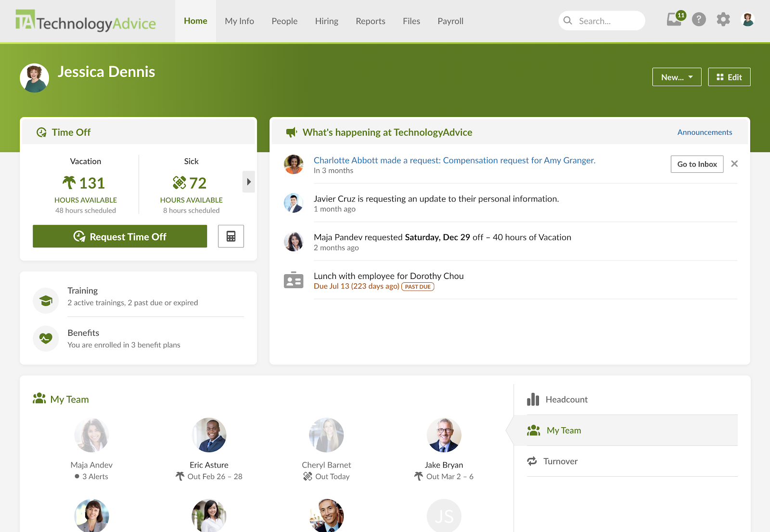The width and height of the screenshot is (770, 532).
Task: Open the user profile avatar in header
Action: [x=748, y=20]
